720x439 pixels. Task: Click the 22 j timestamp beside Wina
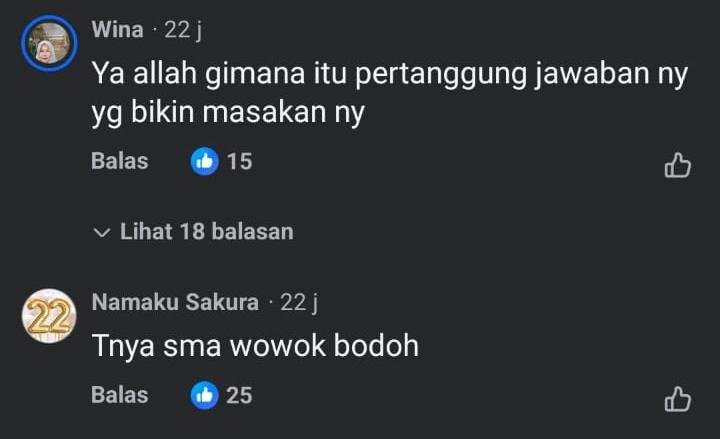click(x=183, y=30)
